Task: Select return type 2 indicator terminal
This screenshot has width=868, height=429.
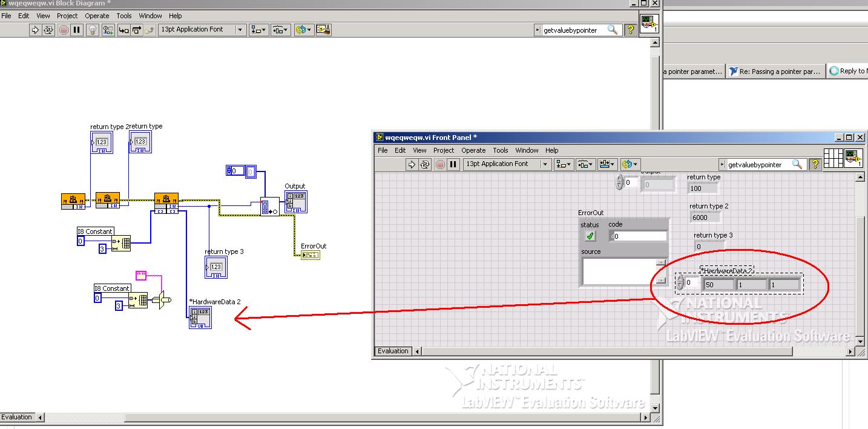Action: [102, 142]
